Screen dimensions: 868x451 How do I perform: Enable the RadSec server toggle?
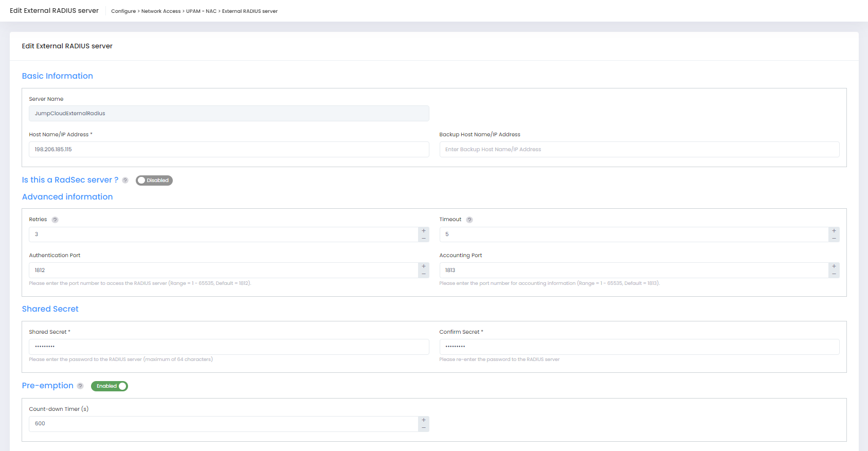[154, 181]
